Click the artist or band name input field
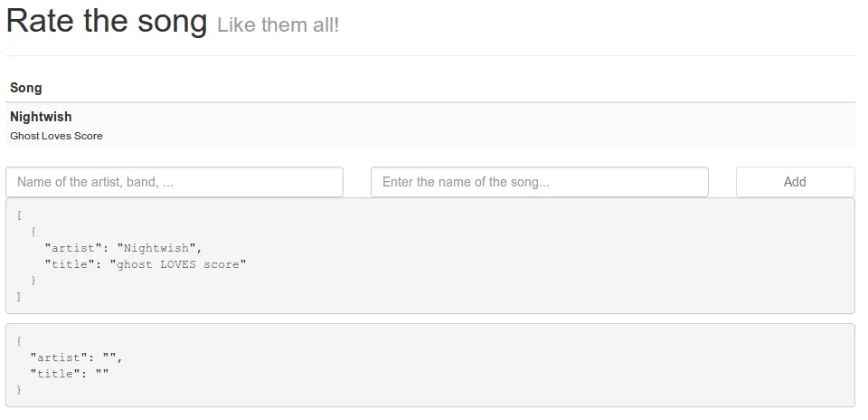The width and height of the screenshot is (868, 420). (x=175, y=182)
